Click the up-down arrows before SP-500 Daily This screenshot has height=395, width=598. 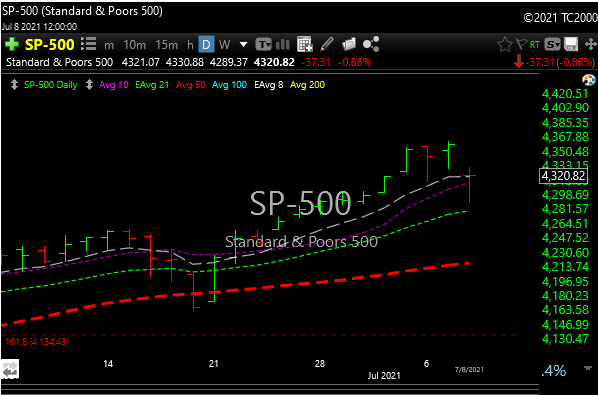[x=14, y=85]
